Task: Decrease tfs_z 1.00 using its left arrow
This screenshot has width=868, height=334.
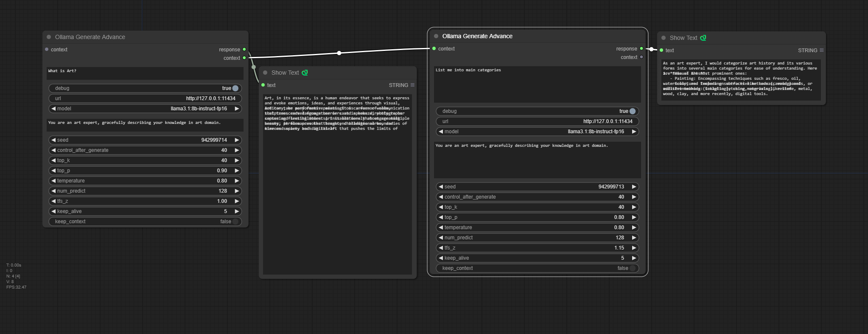Action: tap(53, 201)
